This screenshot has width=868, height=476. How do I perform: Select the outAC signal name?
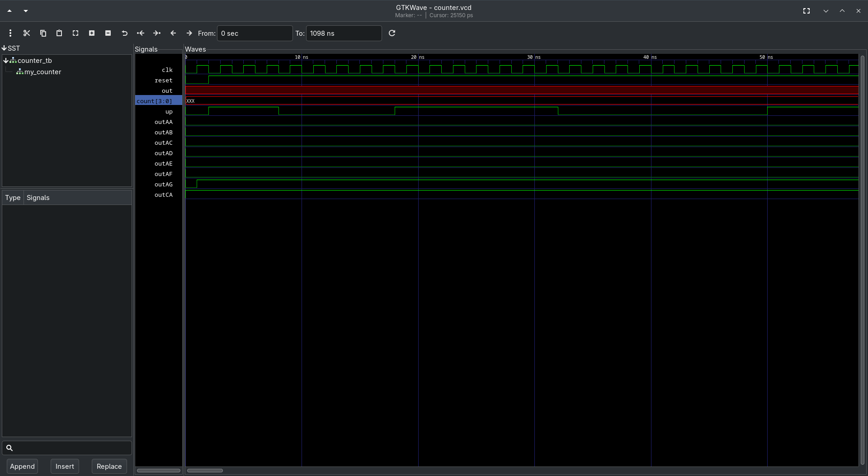[163, 143]
